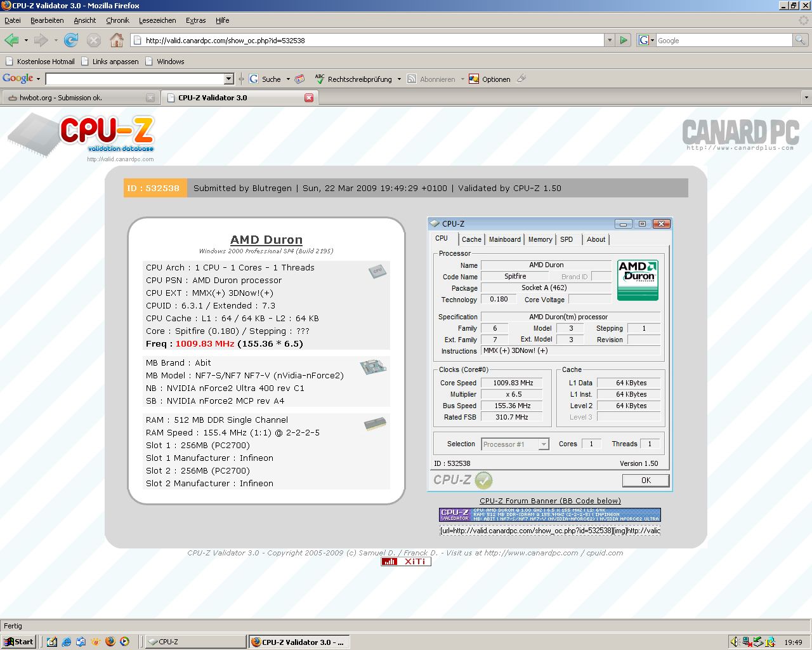The image size is (812, 650).
Task: Switch to CPU-Z taskbar button
Action: coord(195,642)
